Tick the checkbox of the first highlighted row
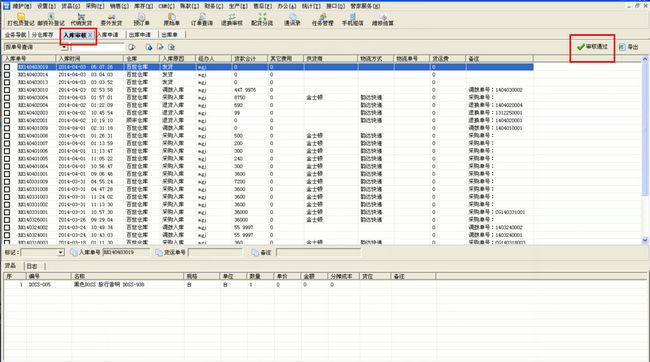 point(7,67)
